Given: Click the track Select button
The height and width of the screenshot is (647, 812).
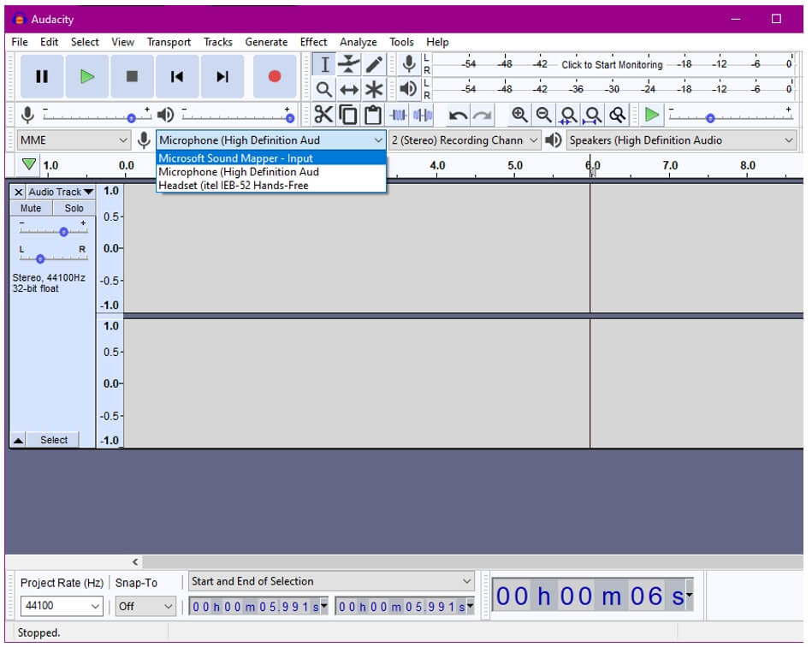Looking at the screenshot, I should coord(53,440).
